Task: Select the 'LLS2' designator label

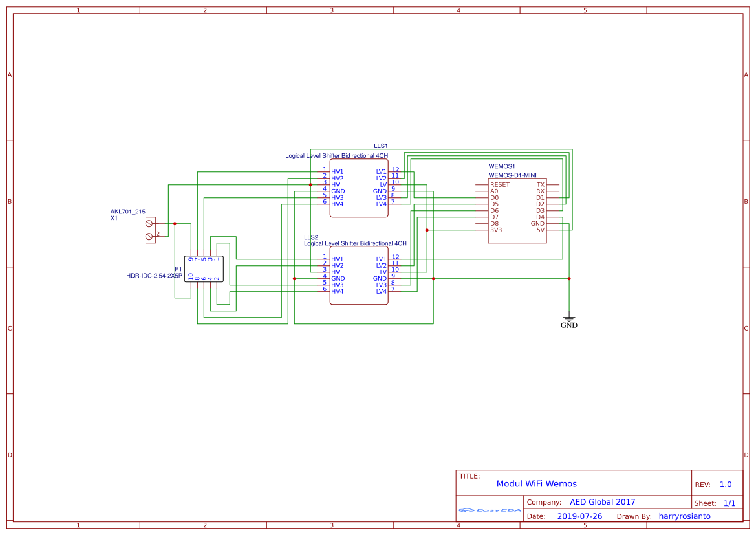Action: tap(311, 238)
